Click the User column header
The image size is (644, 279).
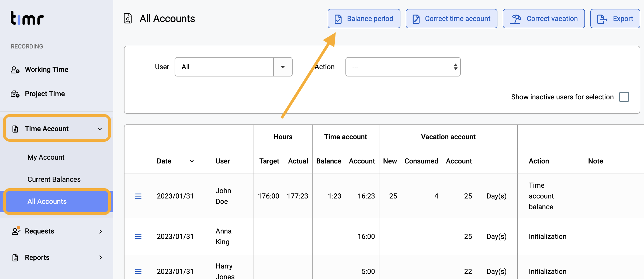(223, 161)
